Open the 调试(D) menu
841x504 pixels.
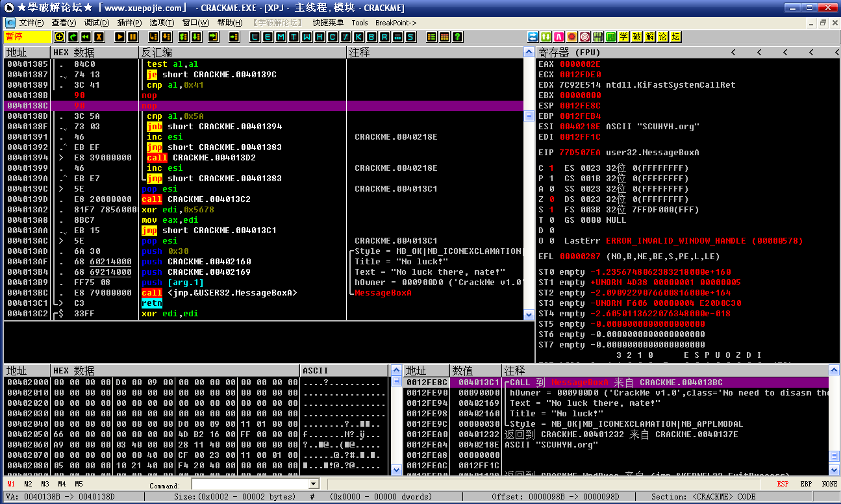tap(97, 23)
